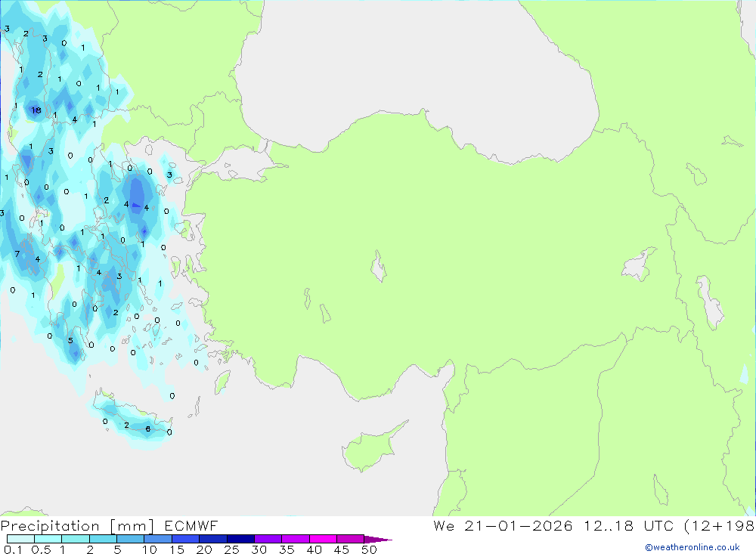Click the '0.1' legend scale label
The image size is (756, 554).
(x=13, y=549)
